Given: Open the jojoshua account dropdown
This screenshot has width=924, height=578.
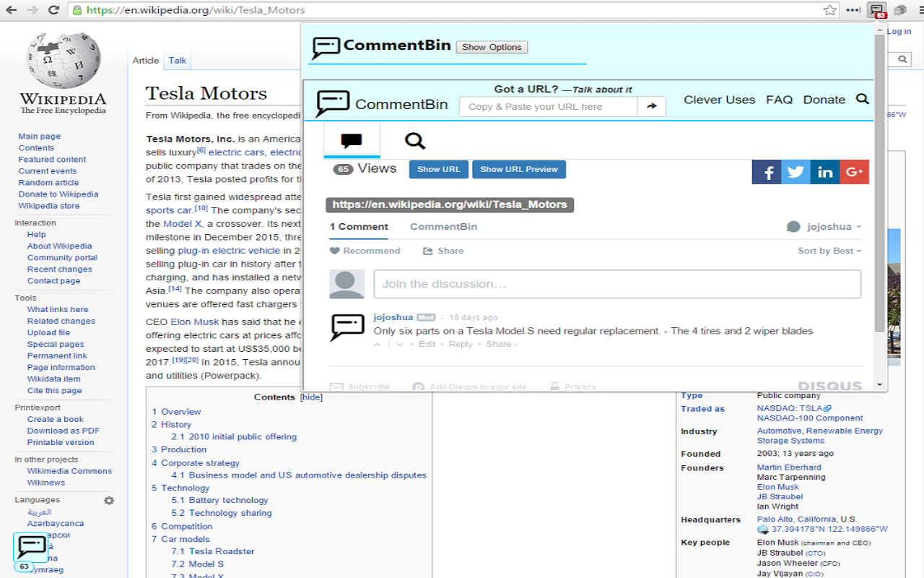Looking at the screenshot, I should [x=824, y=227].
